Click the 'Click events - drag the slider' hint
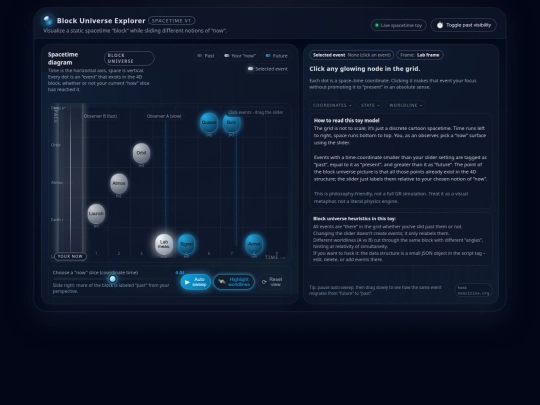The image size is (540, 405). pos(256,112)
